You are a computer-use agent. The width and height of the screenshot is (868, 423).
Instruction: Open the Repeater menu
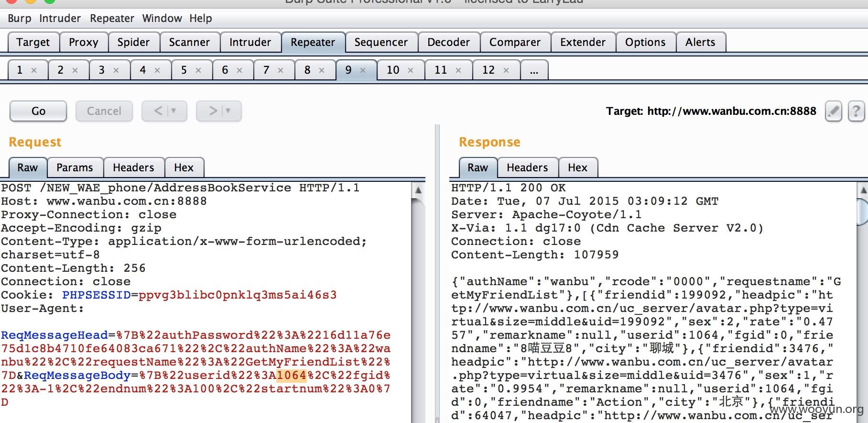[x=112, y=18]
